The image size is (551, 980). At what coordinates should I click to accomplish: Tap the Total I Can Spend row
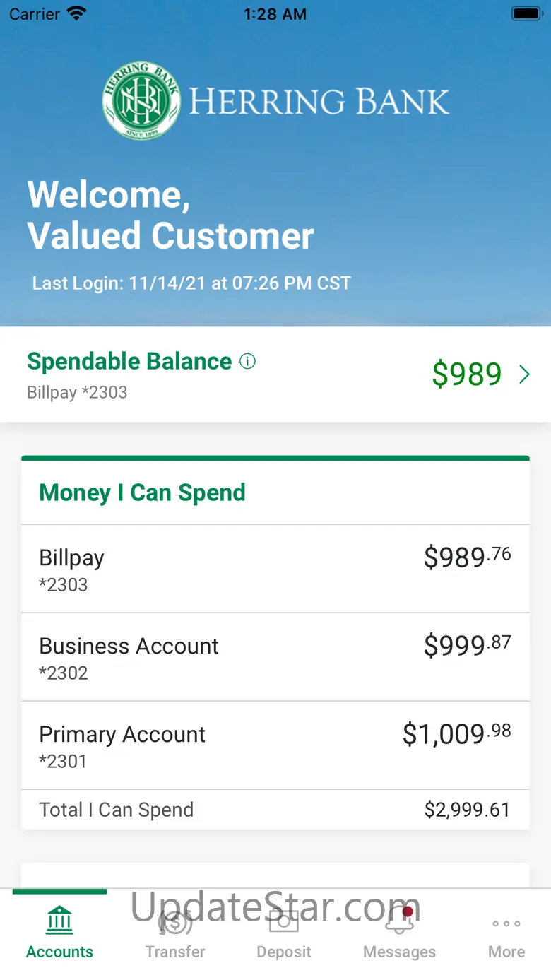275,810
